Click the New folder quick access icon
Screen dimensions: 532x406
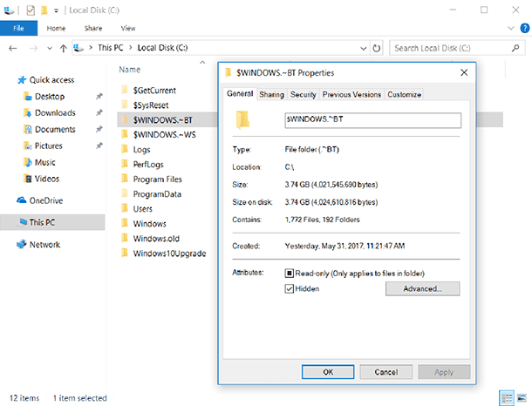pyautogui.click(x=44, y=10)
